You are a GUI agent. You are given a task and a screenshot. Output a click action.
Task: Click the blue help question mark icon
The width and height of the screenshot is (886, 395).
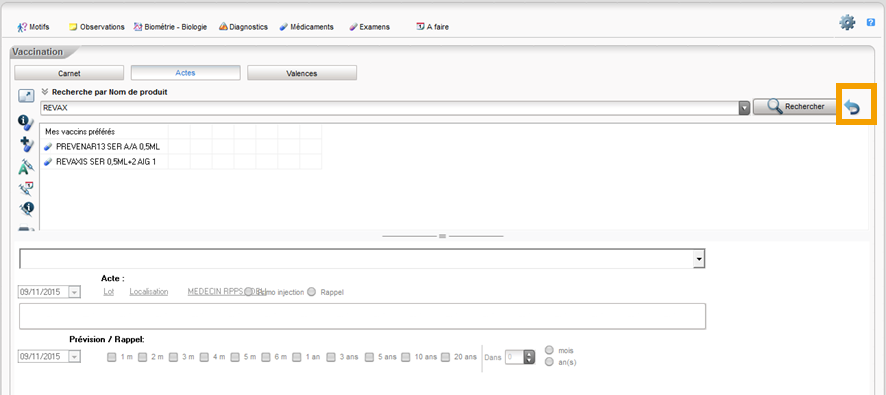[871, 23]
